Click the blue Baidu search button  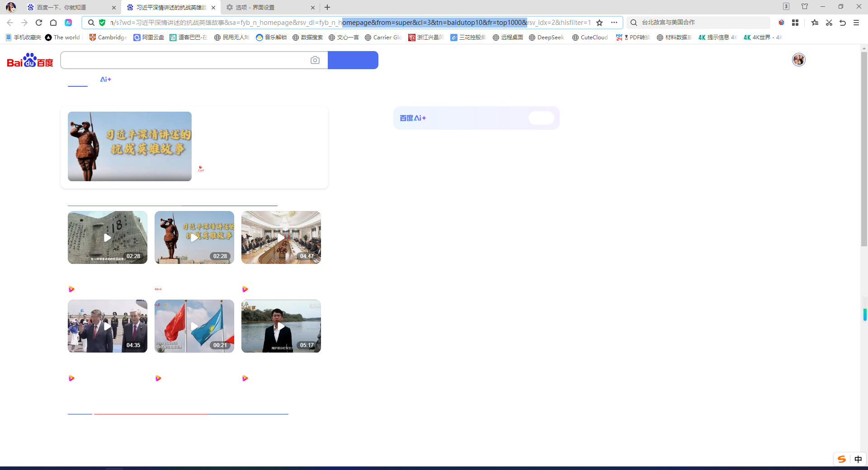point(353,60)
